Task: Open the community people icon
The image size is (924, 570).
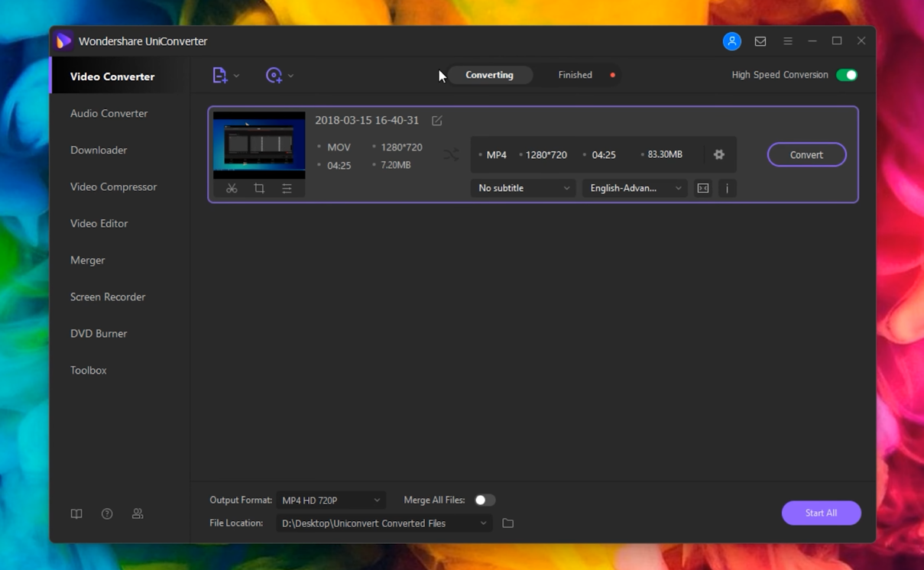Action: coord(138,514)
